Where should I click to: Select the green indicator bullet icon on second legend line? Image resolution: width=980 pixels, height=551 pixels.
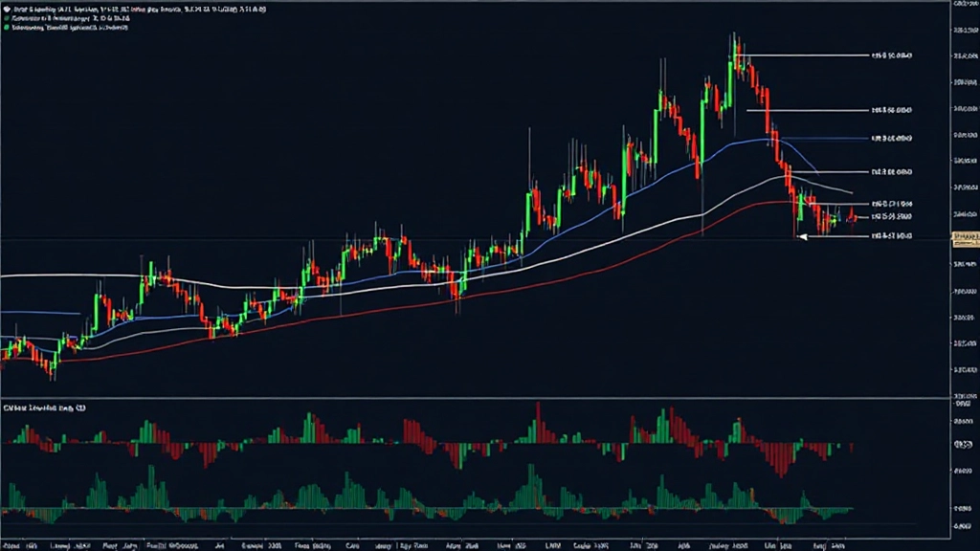[x=7, y=18]
